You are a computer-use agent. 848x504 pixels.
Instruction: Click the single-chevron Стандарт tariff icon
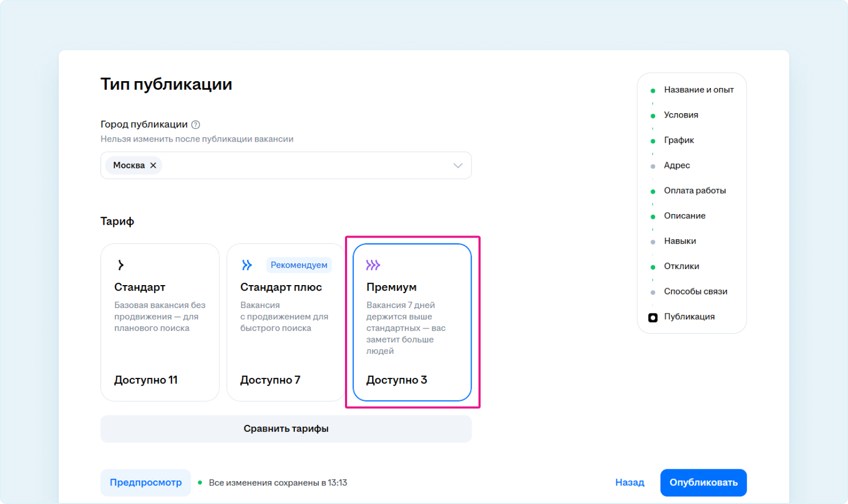[121, 265]
